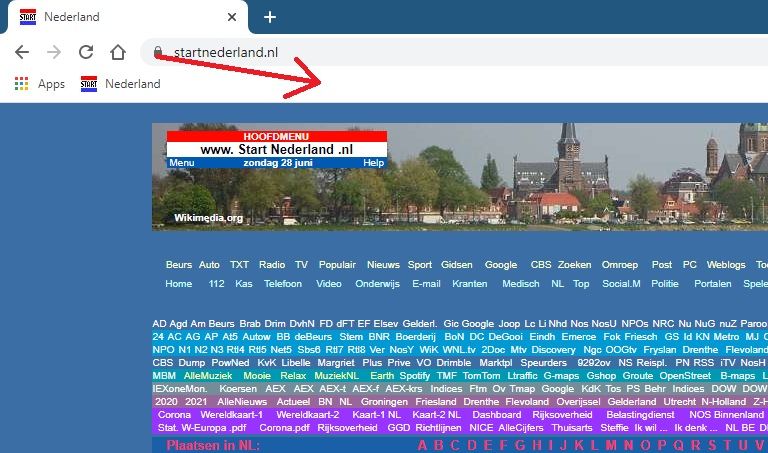Open the Nederland bookmark in bookmarks bar
Viewport: 768px width, 453px height.
pos(120,84)
